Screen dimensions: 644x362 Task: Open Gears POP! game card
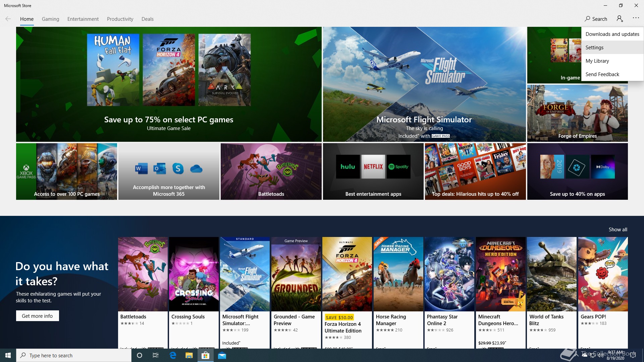pos(603,293)
